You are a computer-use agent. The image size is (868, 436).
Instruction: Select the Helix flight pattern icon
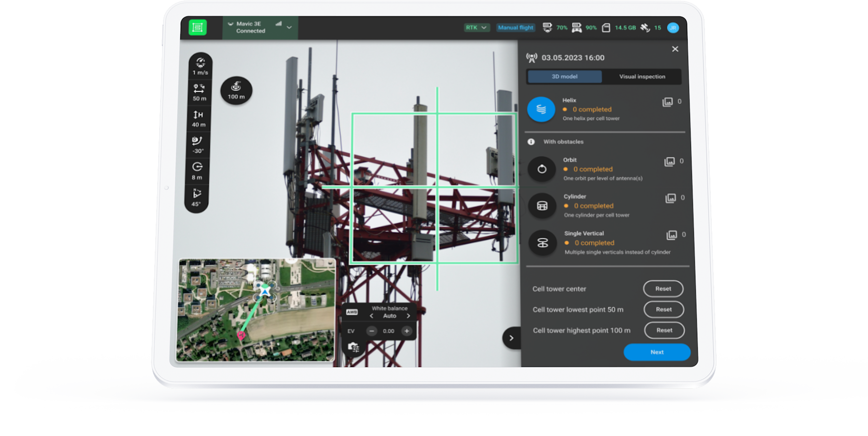[x=542, y=109]
